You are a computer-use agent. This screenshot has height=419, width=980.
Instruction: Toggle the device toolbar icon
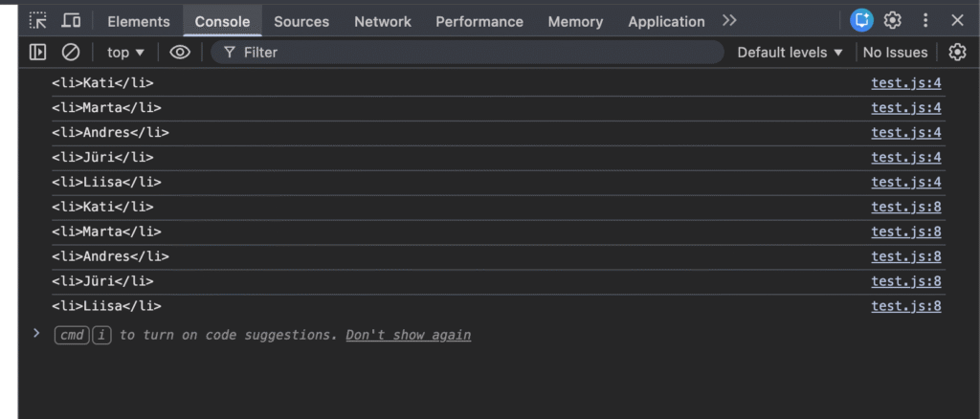point(71,21)
